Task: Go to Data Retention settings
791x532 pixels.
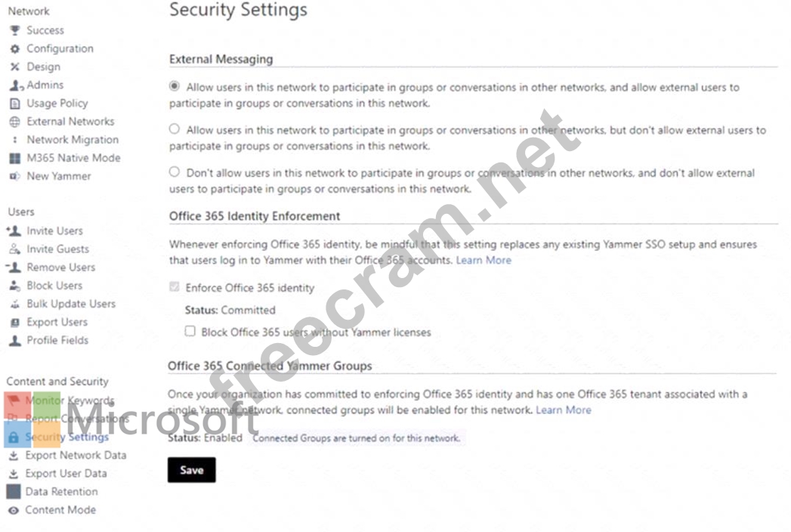Action: 61,492
